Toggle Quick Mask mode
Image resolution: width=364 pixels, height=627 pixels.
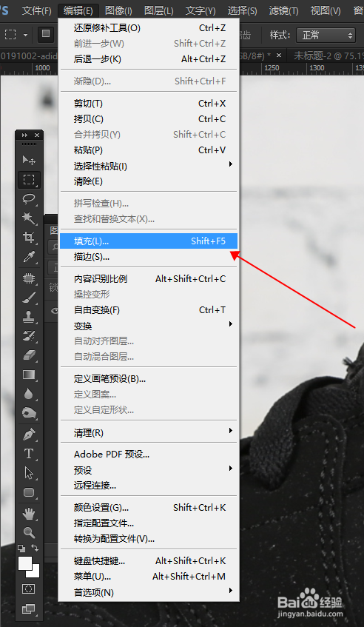(x=29, y=589)
